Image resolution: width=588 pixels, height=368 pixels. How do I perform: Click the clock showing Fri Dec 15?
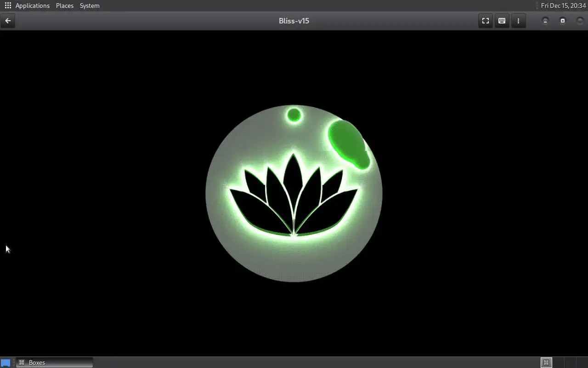pyautogui.click(x=563, y=6)
